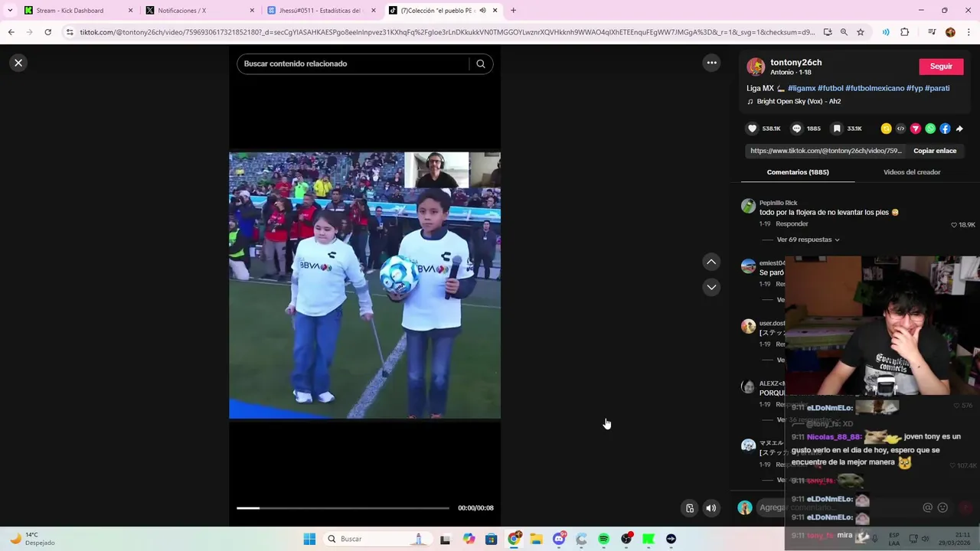Open the Chrome extensions puzzle icon

904,32
